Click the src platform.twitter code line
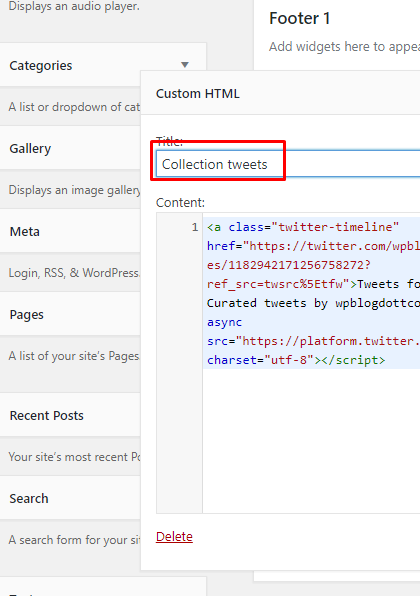 [313, 341]
